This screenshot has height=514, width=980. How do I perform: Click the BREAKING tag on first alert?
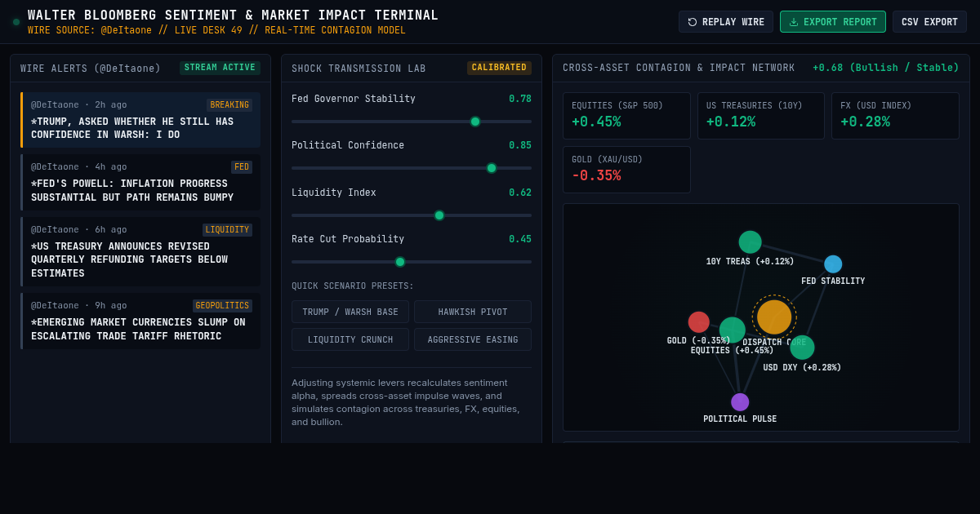(x=229, y=105)
